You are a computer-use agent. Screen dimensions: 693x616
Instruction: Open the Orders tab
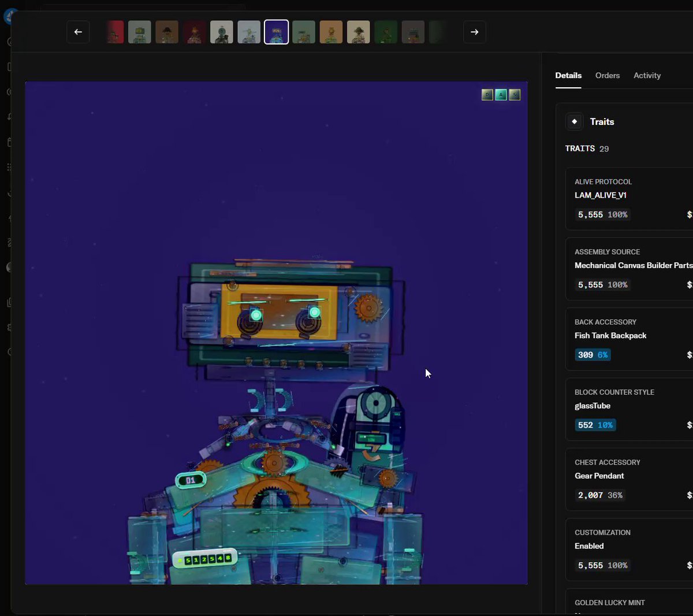point(608,75)
